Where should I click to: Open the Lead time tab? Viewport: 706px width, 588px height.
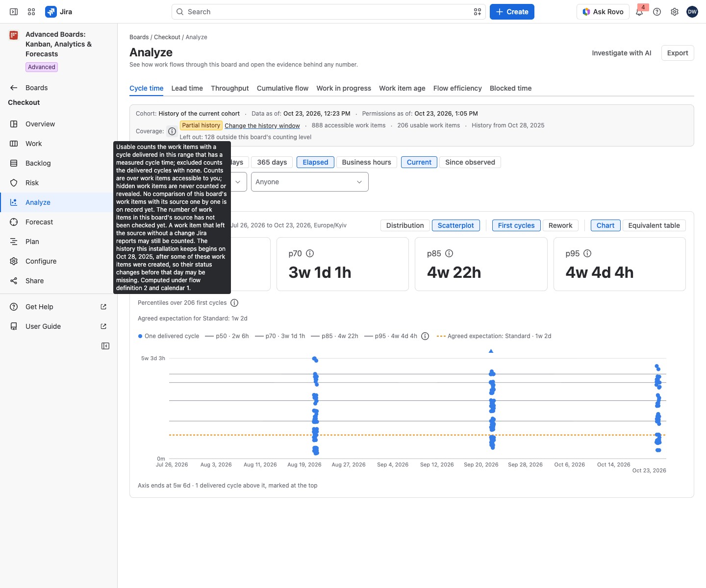pos(187,88)
